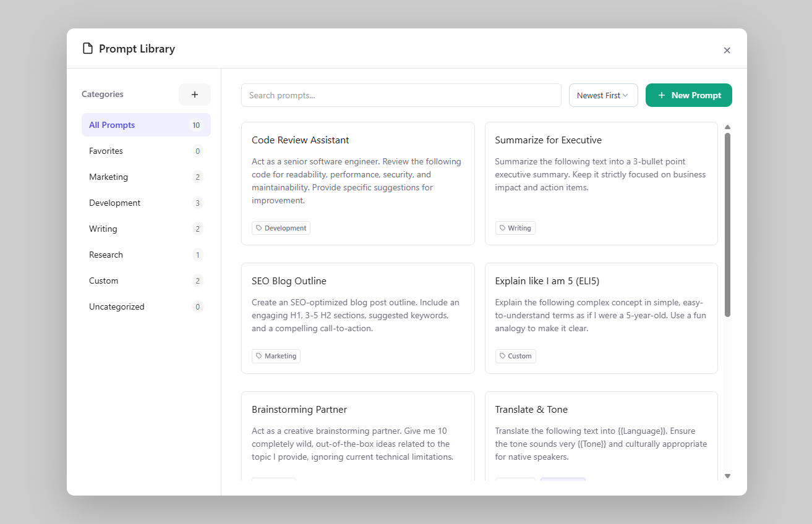Open the Newest First sort dropdown

(x=604, y=95)
